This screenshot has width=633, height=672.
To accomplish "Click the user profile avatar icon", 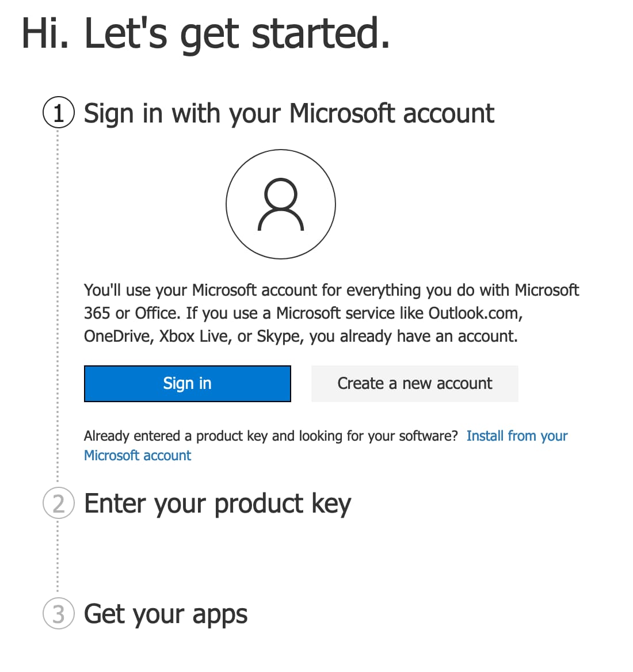I will [x=281, y=204].
